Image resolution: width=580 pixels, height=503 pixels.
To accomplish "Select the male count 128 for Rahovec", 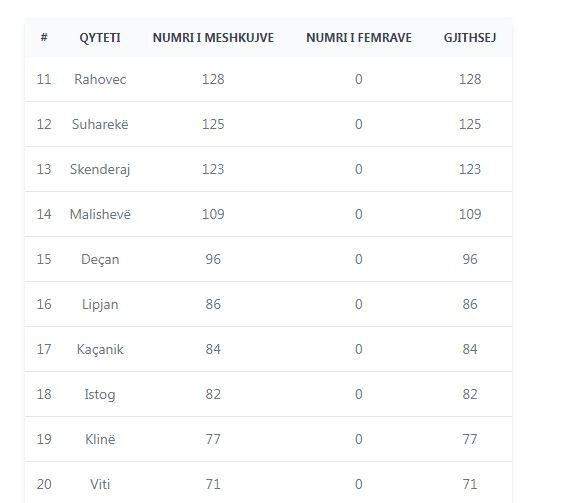I will [213, 79].
